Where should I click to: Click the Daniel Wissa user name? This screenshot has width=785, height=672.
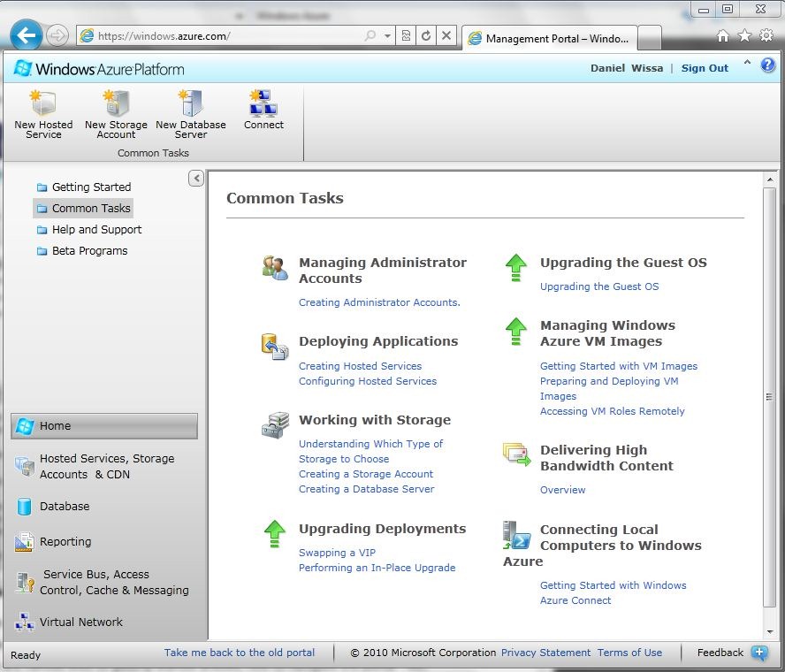[626, 68]
